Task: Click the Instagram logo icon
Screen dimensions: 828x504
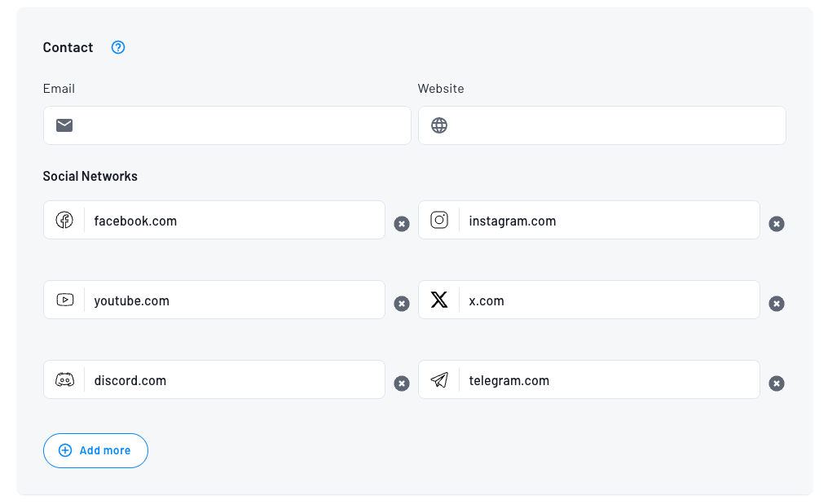Action: click(x=439, y=220)
